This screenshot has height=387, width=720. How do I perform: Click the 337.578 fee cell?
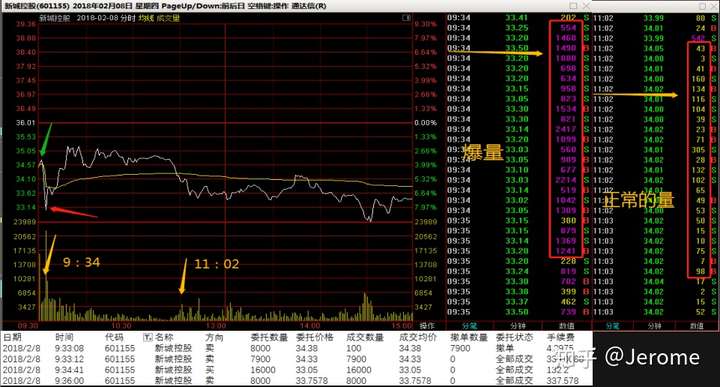[562, 381]
